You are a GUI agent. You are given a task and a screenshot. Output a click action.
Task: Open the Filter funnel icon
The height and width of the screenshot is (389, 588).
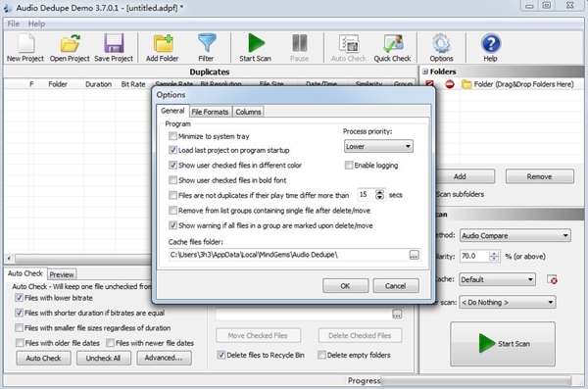pyautogui.click(x=206, y=48)
